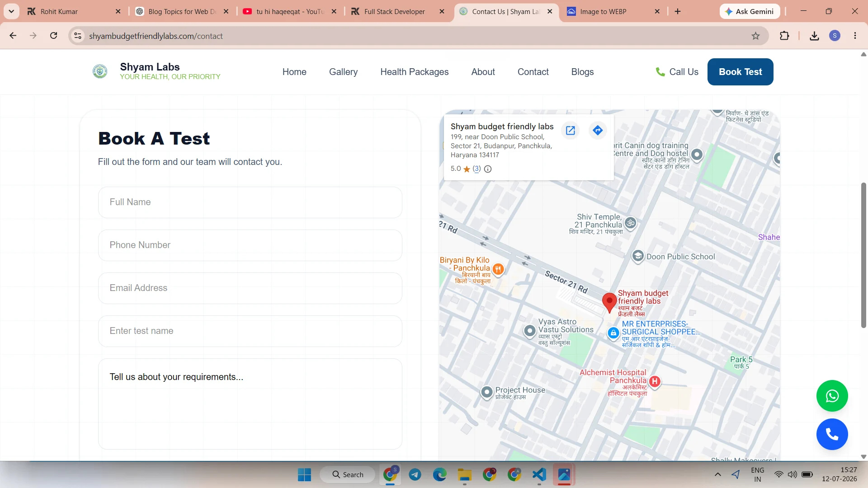Open the tab search dropdown arrow

[x=11, y=11]
